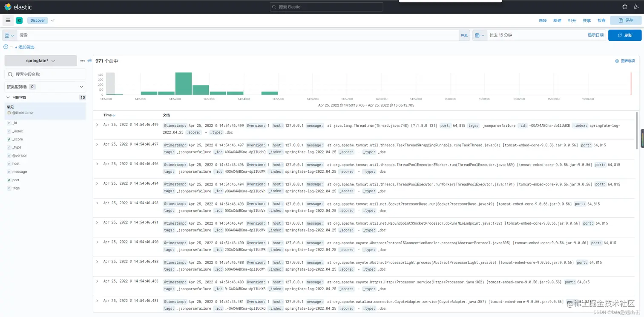This screenshot has width=644, height=317.
Task: Open the calendar quick time menu
Action: (x=480, y=35)
